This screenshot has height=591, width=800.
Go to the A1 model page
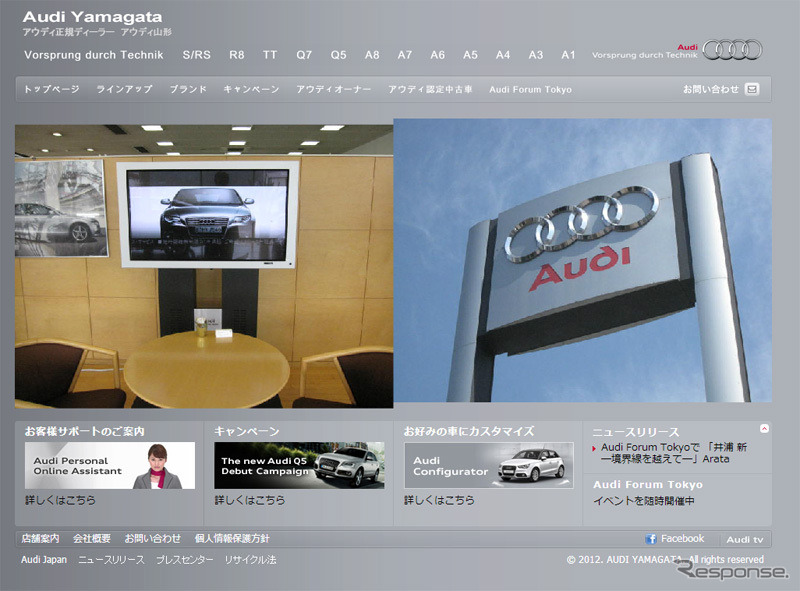[x=568, y=55]
